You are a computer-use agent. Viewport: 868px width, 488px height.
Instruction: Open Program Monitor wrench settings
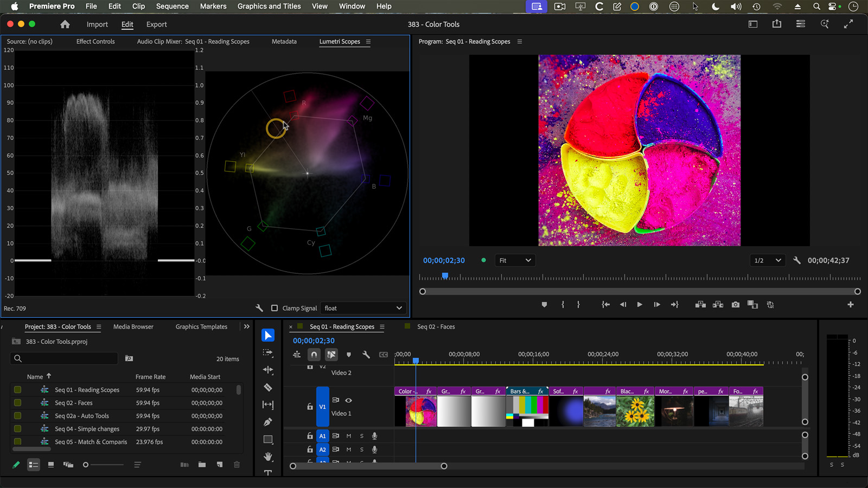click(797, 260)
